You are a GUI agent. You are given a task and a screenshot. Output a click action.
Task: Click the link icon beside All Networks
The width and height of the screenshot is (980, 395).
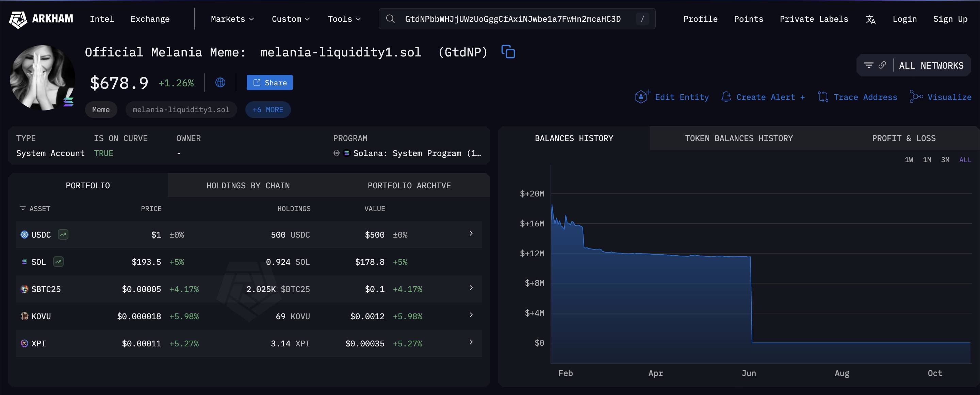point(882,65)
